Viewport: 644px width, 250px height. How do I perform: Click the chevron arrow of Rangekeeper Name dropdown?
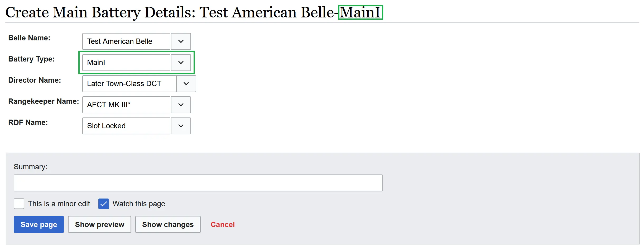[x=181, y=105]
